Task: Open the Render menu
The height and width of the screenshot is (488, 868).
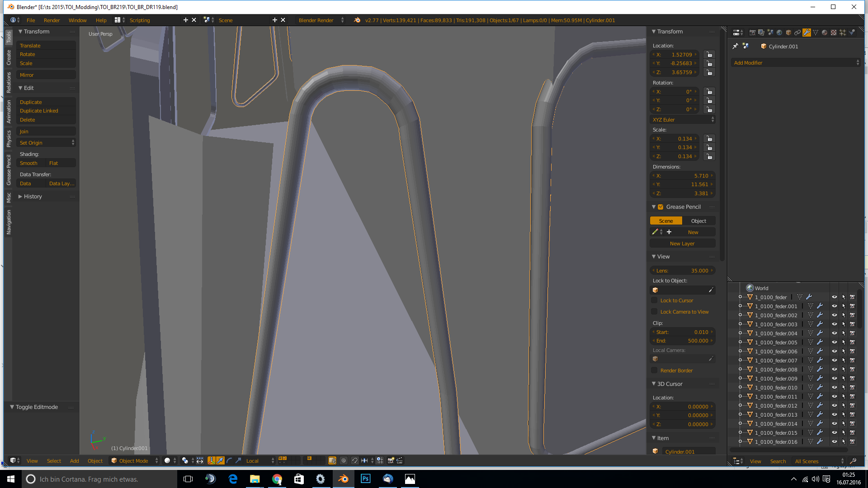Action: point(52,20)
